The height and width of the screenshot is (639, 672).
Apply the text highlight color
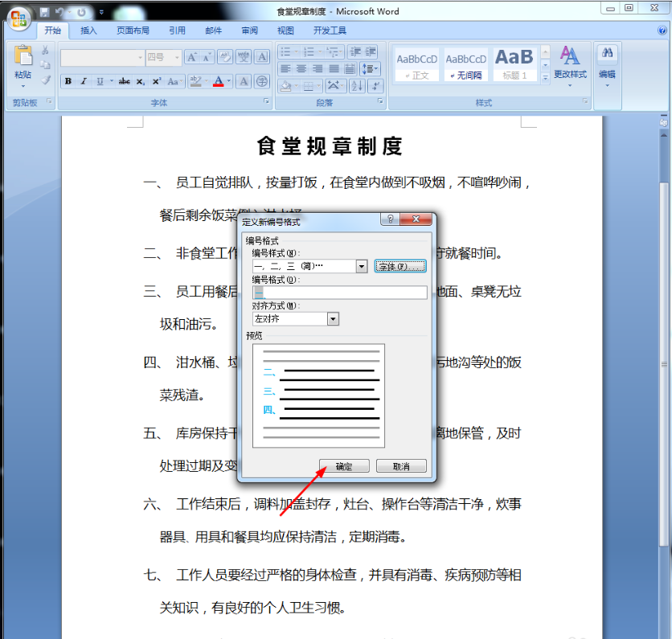(196, 81)
